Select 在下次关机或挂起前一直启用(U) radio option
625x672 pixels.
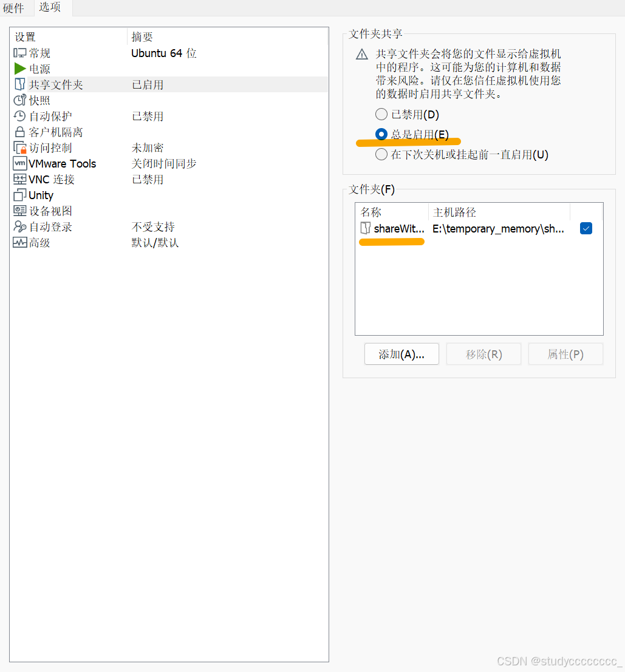[381, 154]
